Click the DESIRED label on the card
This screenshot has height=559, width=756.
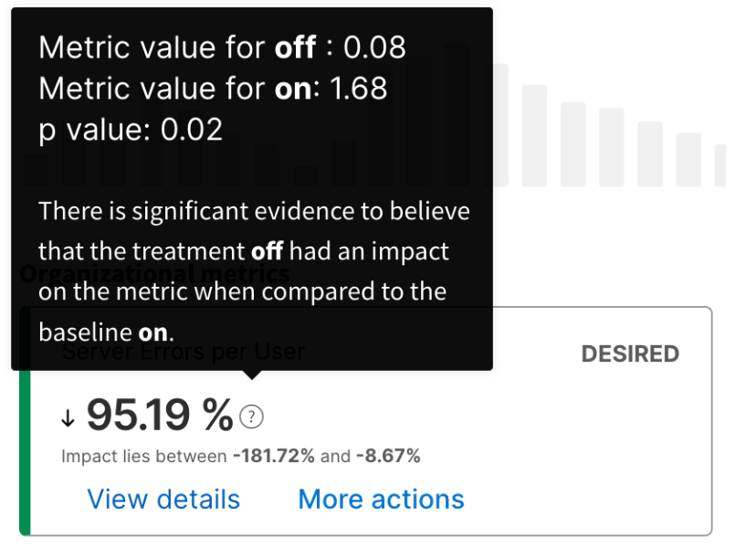tap(630, 354)
